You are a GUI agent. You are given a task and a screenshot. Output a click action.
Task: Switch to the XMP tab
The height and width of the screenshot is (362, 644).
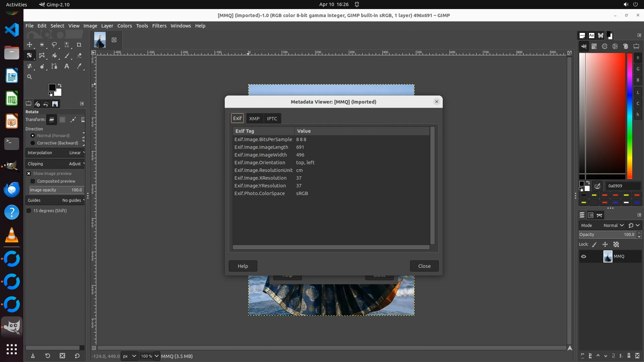(x=254, y=119)
